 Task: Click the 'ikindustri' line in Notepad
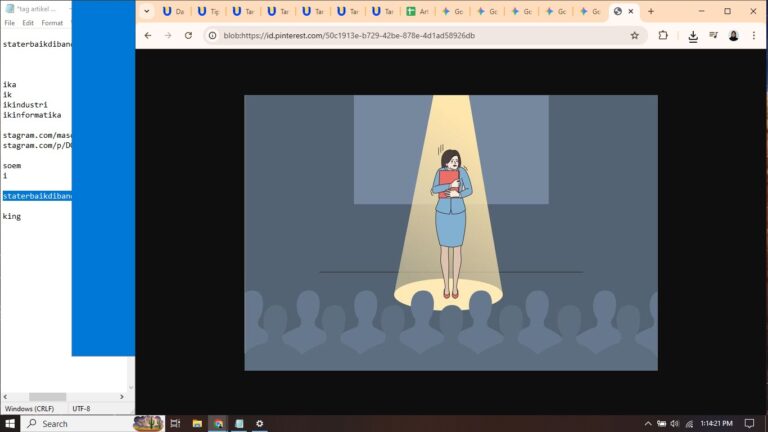click(25, 105)
